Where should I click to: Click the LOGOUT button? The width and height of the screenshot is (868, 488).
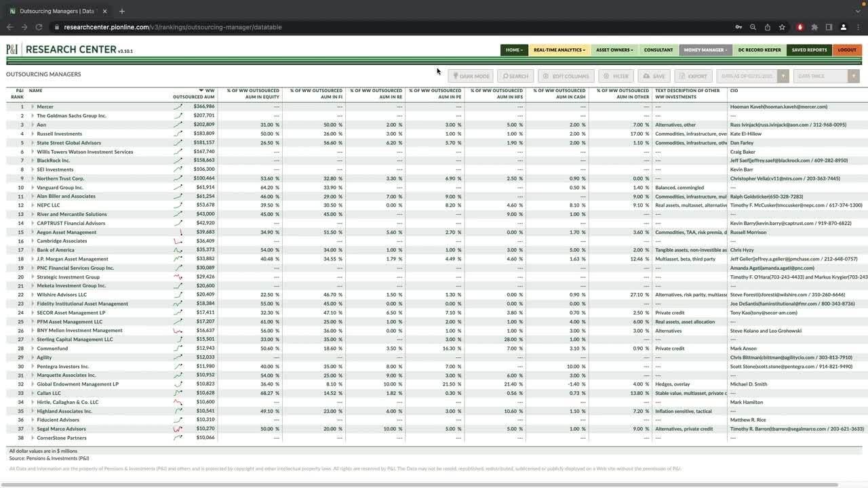tap(847, 49)
